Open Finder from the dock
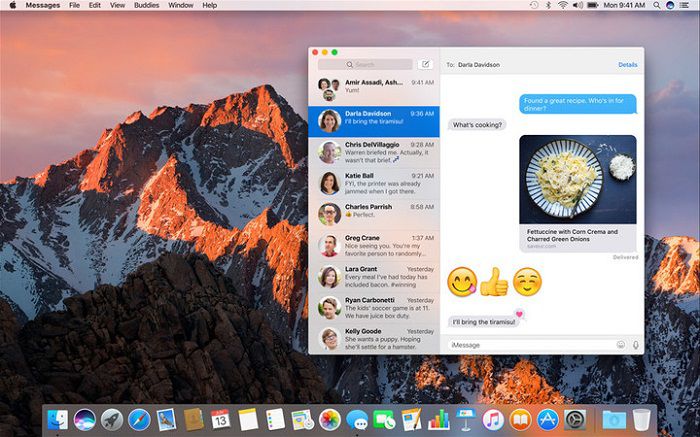This screenshot has width=700, height=437. (x=58, y=420)
